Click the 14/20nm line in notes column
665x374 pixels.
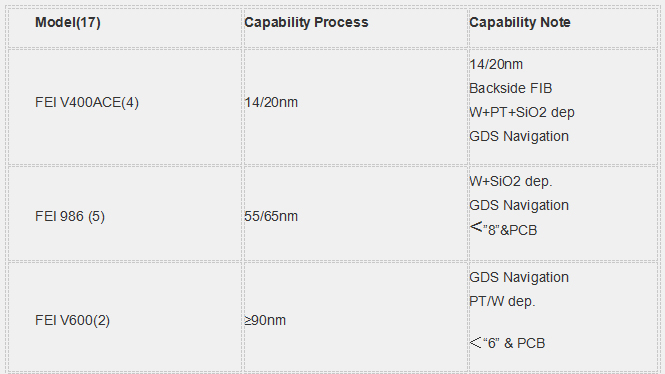tap(496, 64)
